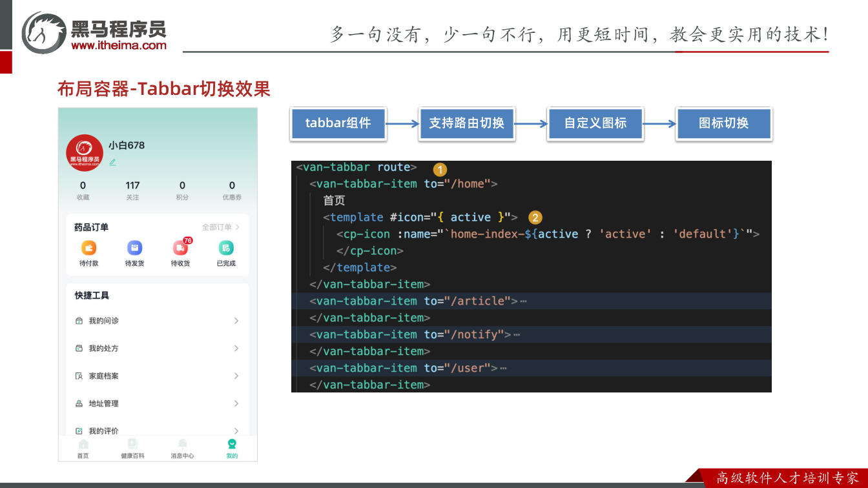The height and width of the screenshot is (488, 868).
Task: Open the 待付款 order icon
Action: pyautogui.click(x=88, y=248)
